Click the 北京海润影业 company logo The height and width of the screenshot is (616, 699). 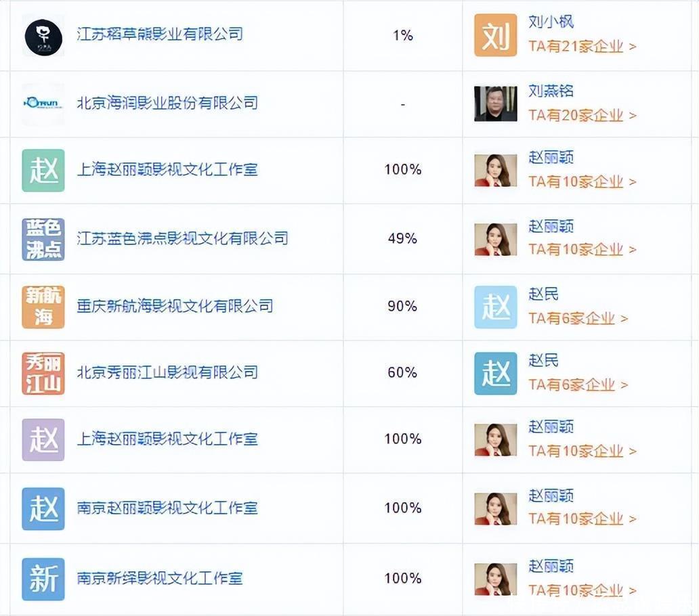pos(43,104)
